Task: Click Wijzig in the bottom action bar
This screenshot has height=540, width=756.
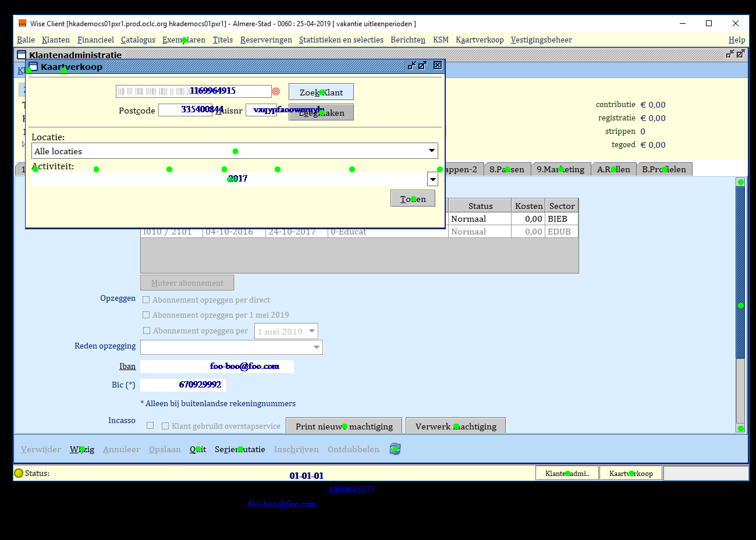Action: click(x=82, y=449)
